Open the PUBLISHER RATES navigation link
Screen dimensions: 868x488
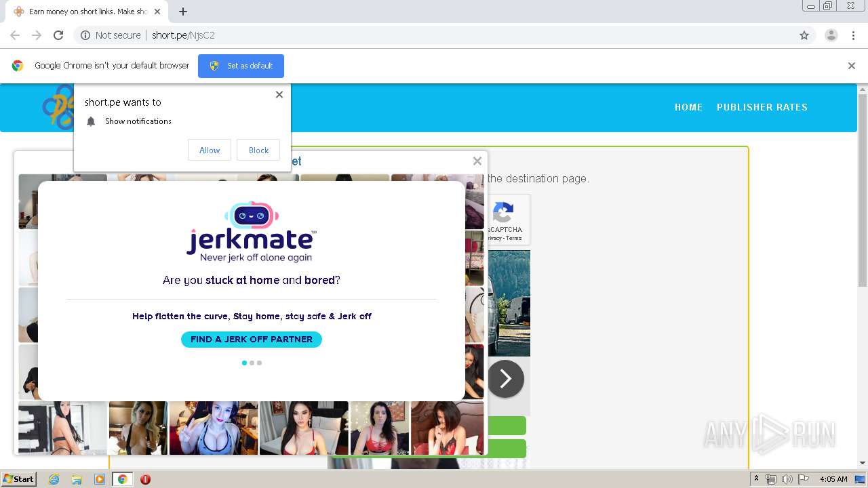pyautogui.click(x=762, y=107)
